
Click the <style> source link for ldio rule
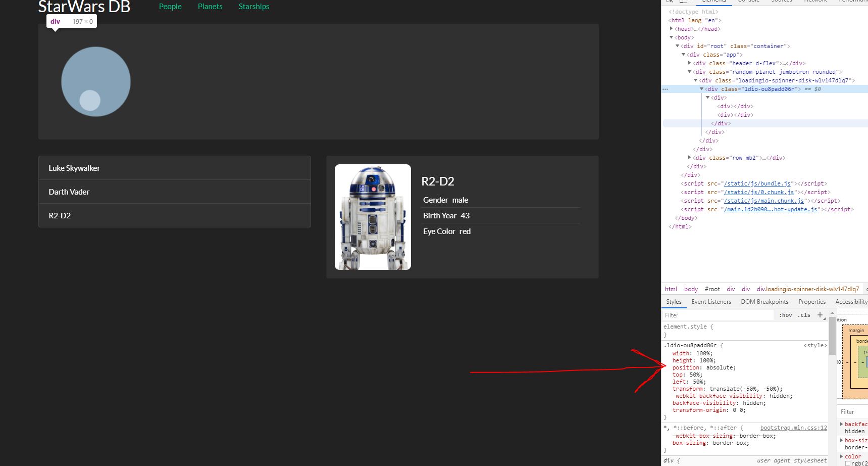815,345
